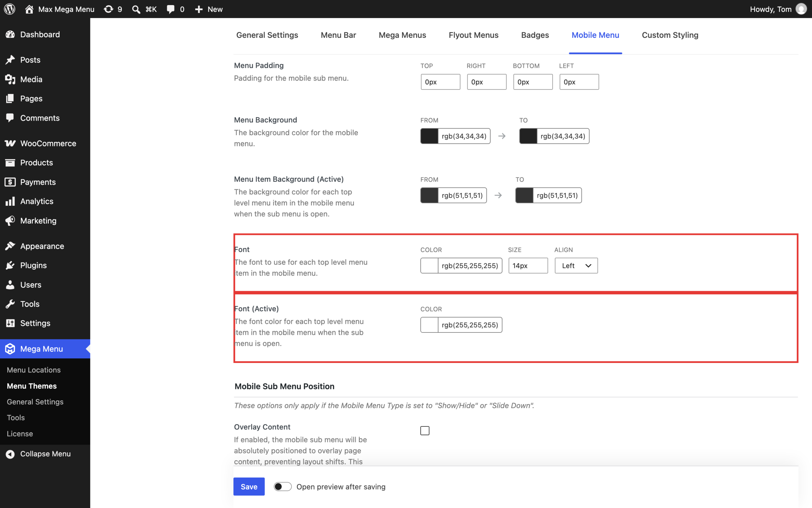Viewport: 812px width, 508px height.
Task: Open the search command icon
Action: 136,9
